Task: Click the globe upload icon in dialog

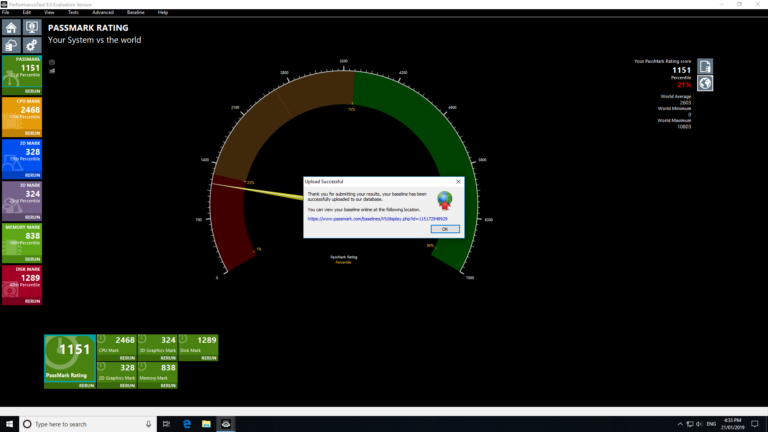Action: [445, 200]
